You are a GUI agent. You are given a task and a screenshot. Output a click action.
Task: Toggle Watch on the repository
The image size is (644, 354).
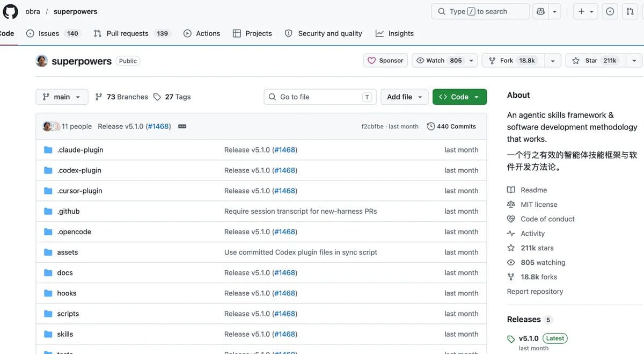coord(438,61)
